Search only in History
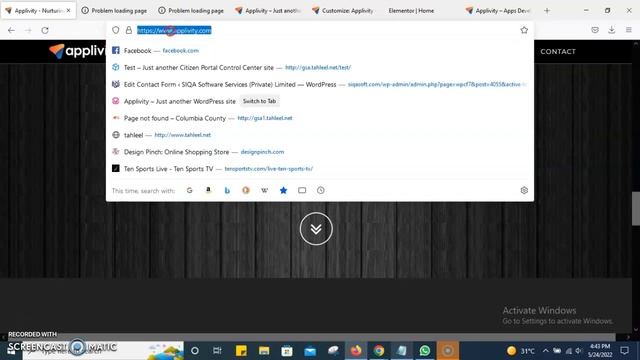The width and height of the screenshot is (640, 360). pyautogui.click(x=321, y=190)
